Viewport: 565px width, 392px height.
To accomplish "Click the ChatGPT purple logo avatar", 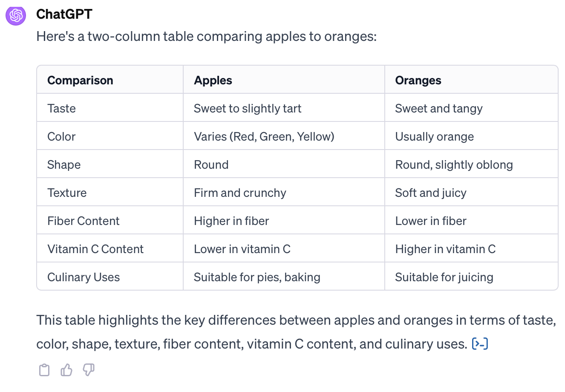I will (x=16, y=15).
